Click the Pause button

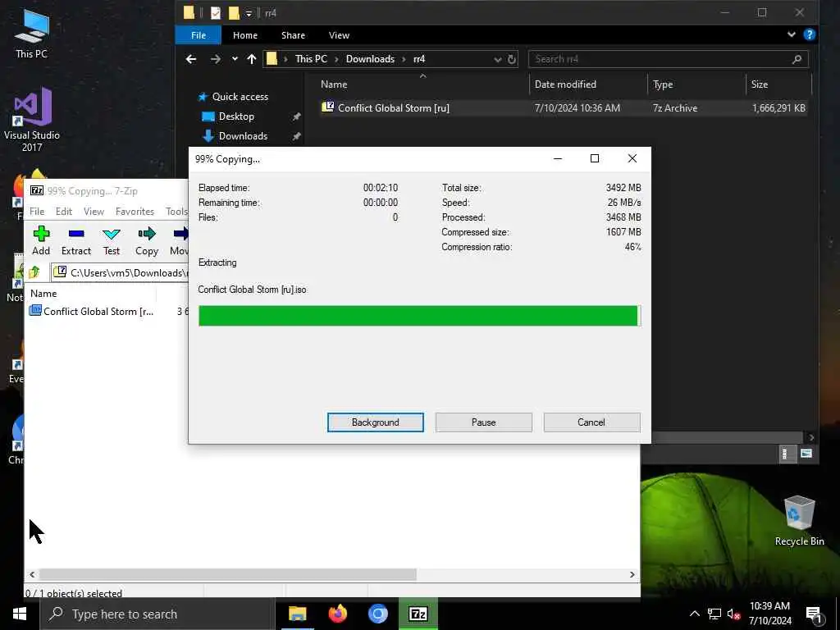484,422
